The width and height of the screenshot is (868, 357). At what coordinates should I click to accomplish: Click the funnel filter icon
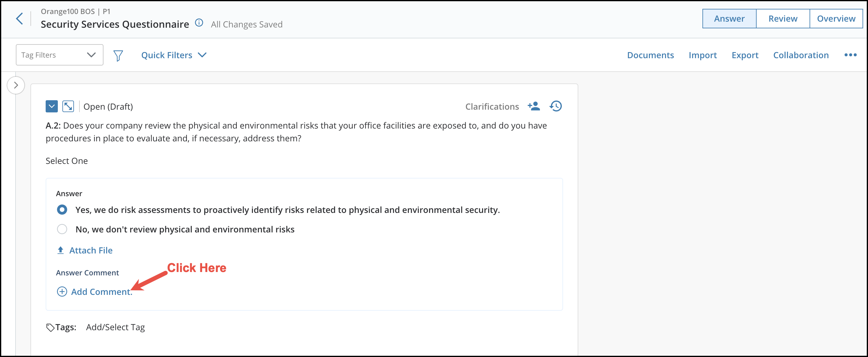pyautogui.click(x=118, y=55)
